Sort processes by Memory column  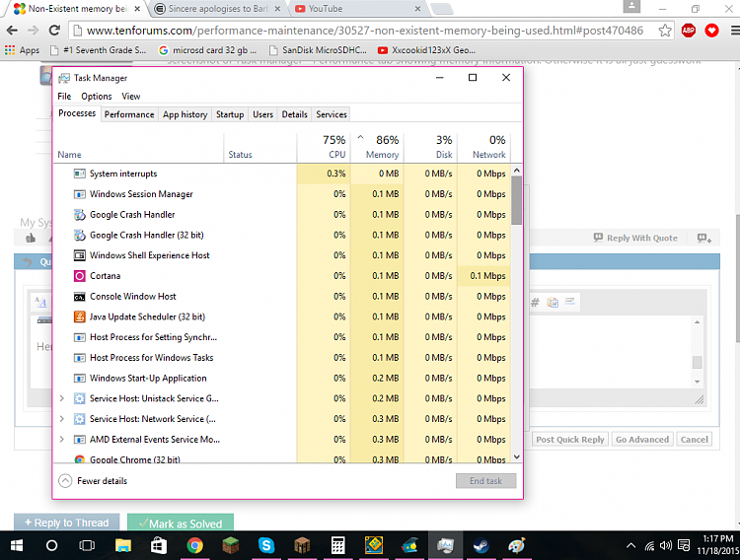point(377,148)
